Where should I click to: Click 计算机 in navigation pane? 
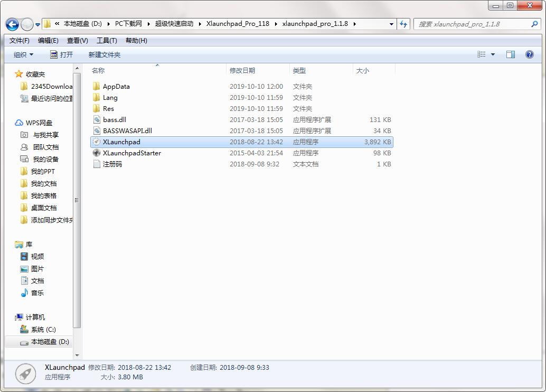(x=30, y=317)
